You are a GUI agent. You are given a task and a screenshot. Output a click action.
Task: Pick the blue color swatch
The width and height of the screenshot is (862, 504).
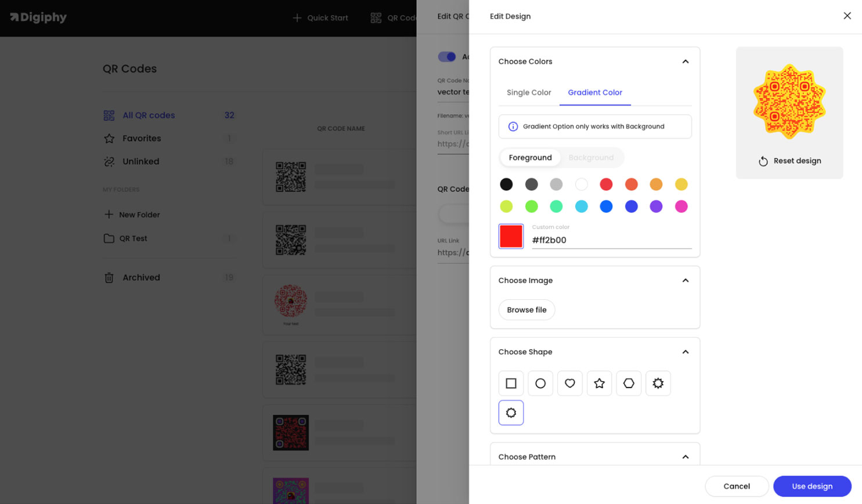point(606,206)
